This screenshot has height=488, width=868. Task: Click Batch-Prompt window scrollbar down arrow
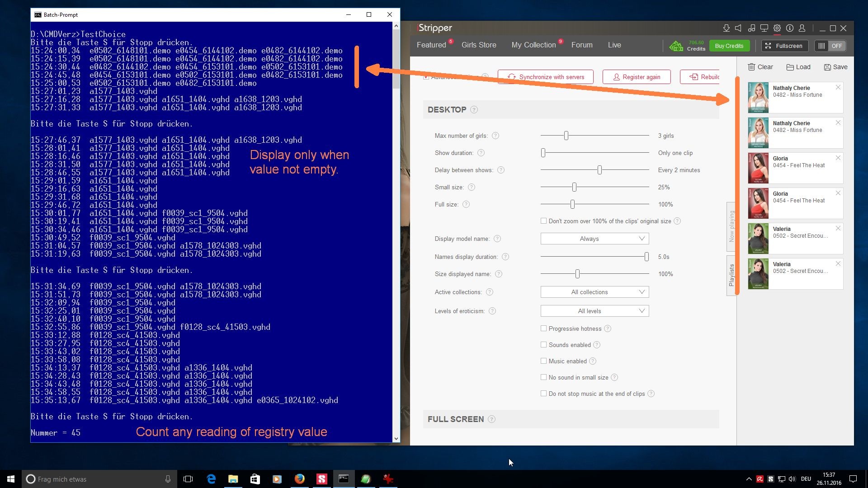click(x=396, y=438)
